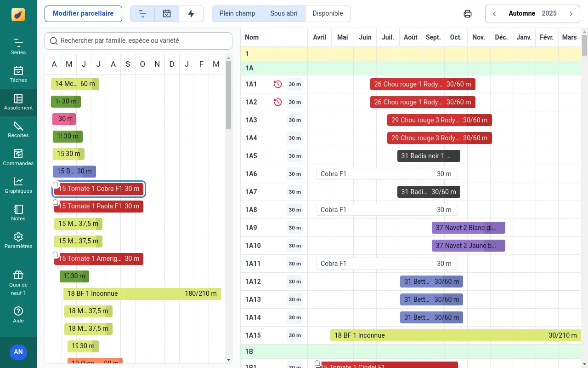
Task: Go to next season with right chevron
Action: pos(571,14)
